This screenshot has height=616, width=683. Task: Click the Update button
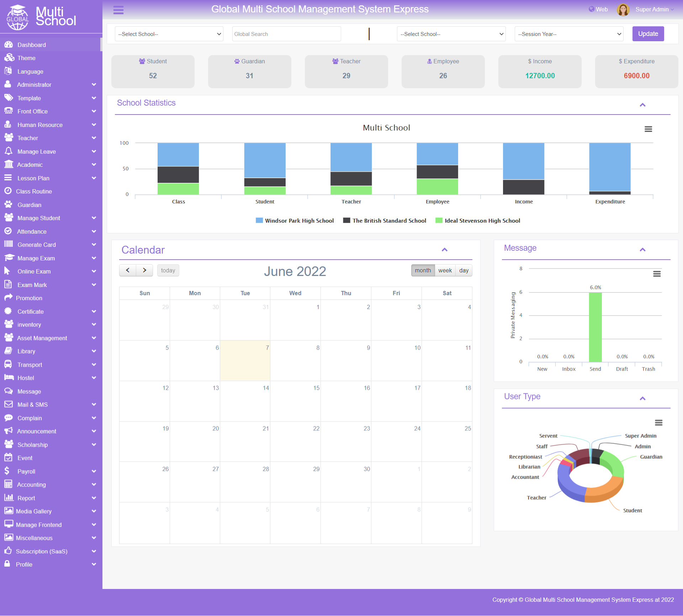pos(648,34)
